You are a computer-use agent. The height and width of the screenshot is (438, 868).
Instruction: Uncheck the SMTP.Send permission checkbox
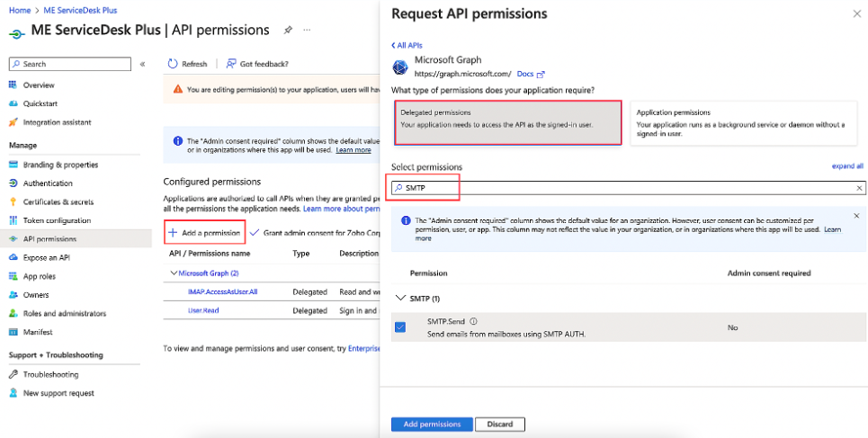point(400,327)
